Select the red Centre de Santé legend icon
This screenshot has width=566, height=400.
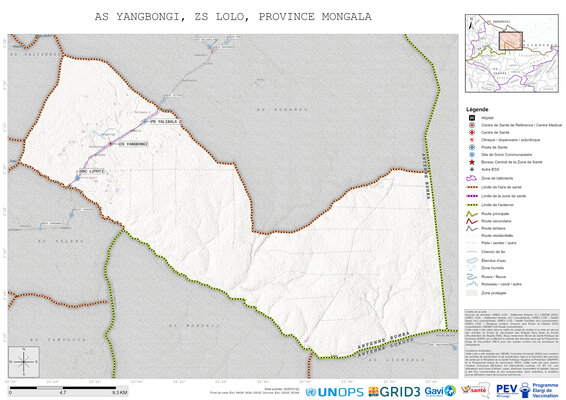471,132
